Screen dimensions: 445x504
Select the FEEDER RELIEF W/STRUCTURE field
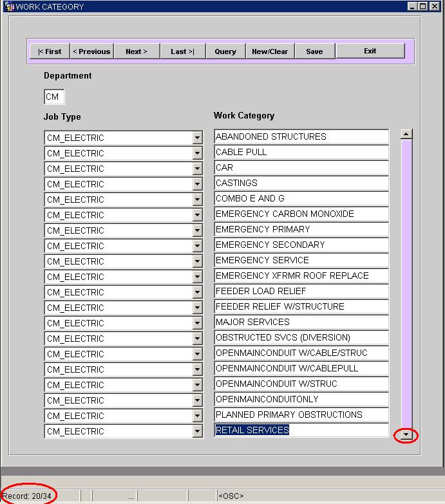(301, 306)
